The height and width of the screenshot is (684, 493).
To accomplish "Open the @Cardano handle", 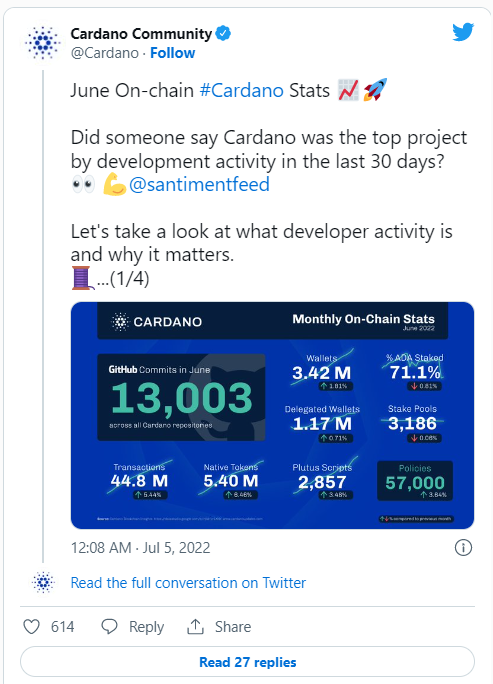I will tap(105, 53).
